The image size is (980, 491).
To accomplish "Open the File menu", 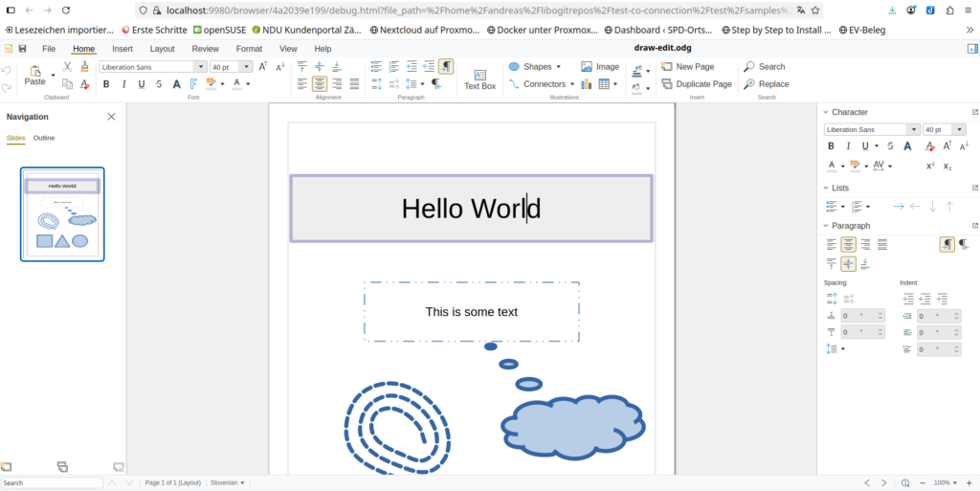I will tap(49, 49).
